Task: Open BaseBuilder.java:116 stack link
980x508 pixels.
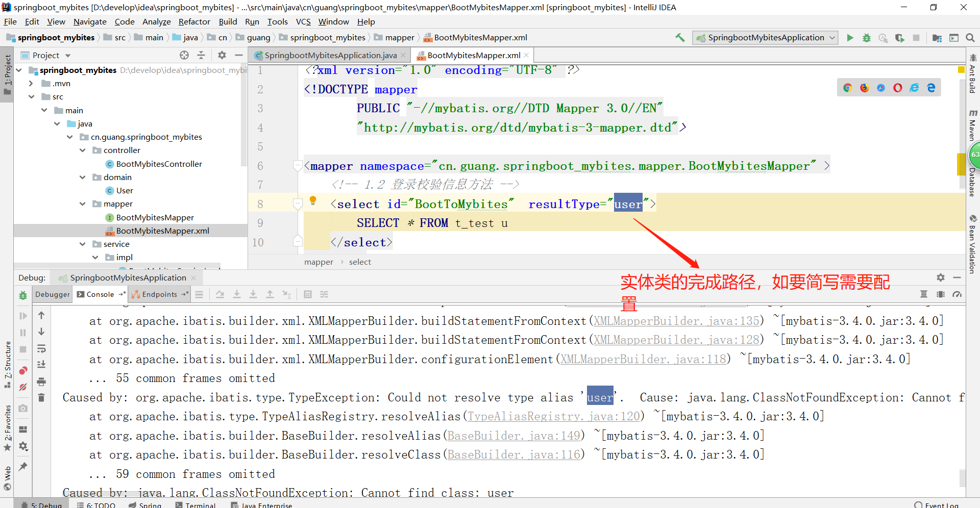Action: pos(514,454)
